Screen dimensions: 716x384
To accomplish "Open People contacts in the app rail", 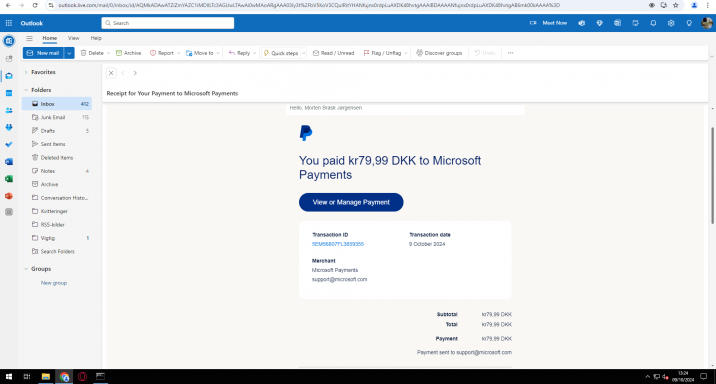I will pos(9,110).
